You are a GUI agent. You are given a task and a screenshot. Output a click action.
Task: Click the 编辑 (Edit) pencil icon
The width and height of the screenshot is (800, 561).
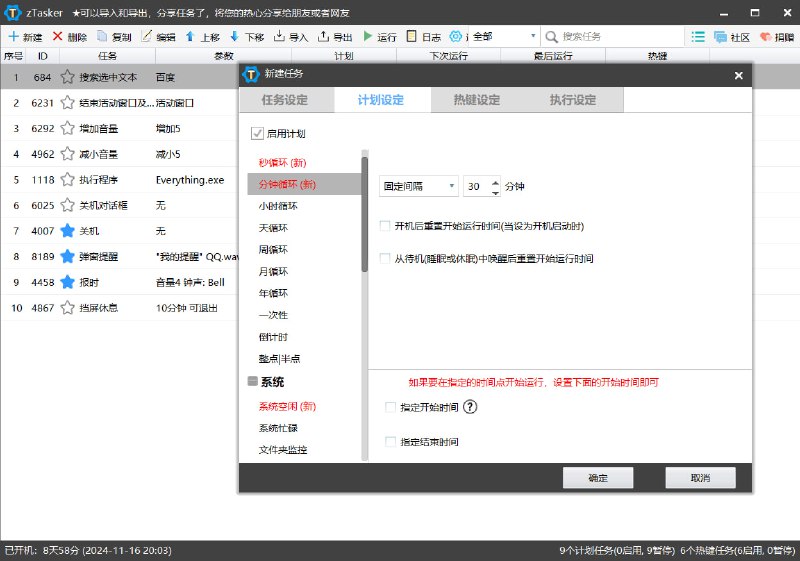pos(146,36)
